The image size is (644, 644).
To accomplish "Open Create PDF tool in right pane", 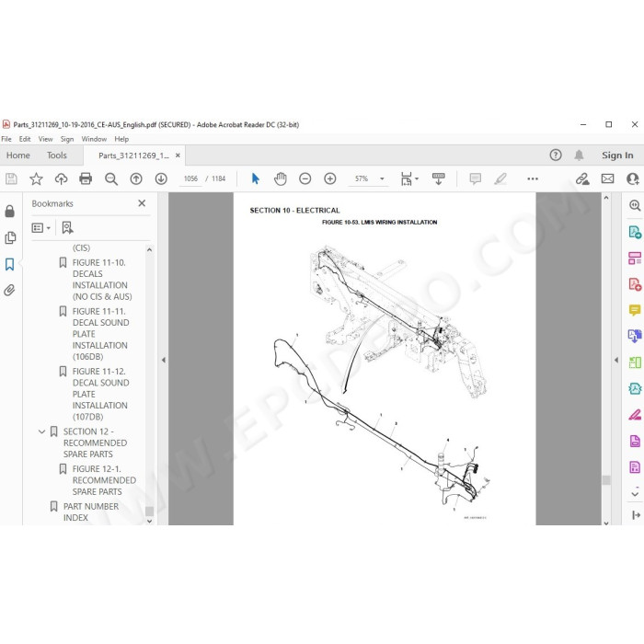I will pos(635,283).
